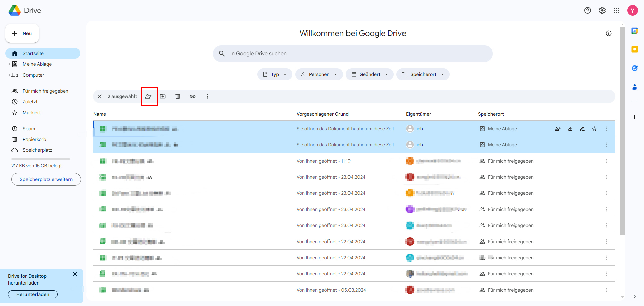644x306 pixels.
Task: Open three-dot menu of row dated 05.03.2024
Action: coord(606,290)
